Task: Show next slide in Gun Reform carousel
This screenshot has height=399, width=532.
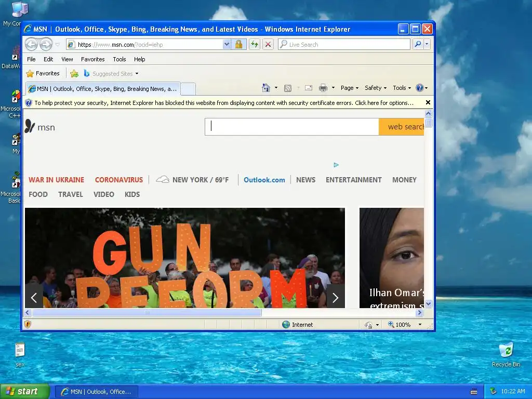Action: coord(335,298)
